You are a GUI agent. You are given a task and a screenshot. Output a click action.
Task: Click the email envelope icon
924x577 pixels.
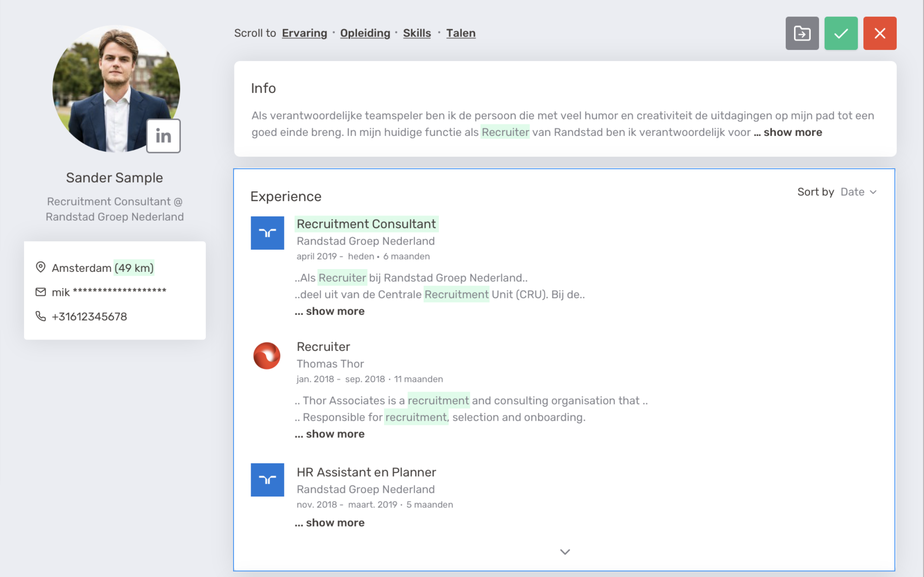[41, 291]
